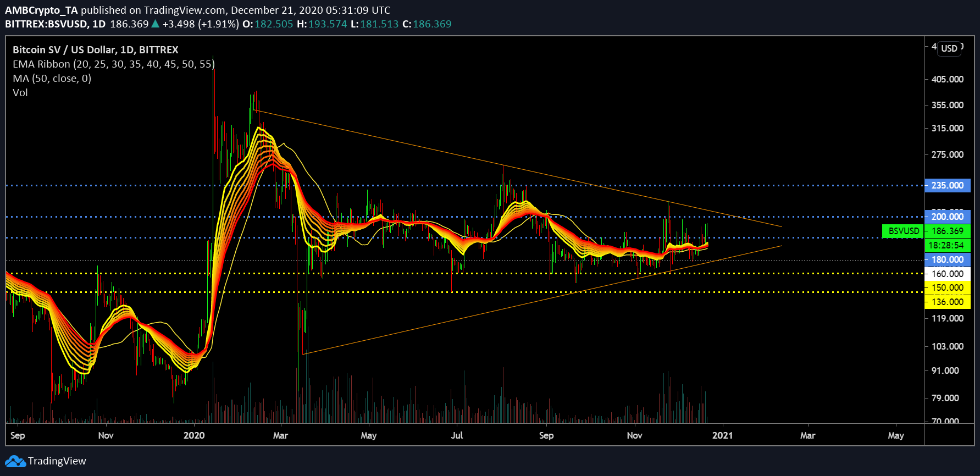980x476 pixels.
Task: Click the 2020 time axis label
Action: [194, 435]
